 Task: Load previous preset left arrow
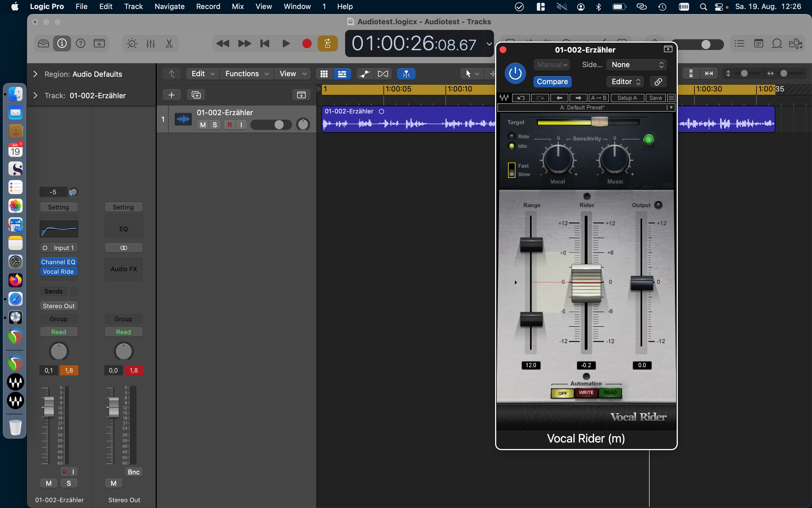point(559,98)
